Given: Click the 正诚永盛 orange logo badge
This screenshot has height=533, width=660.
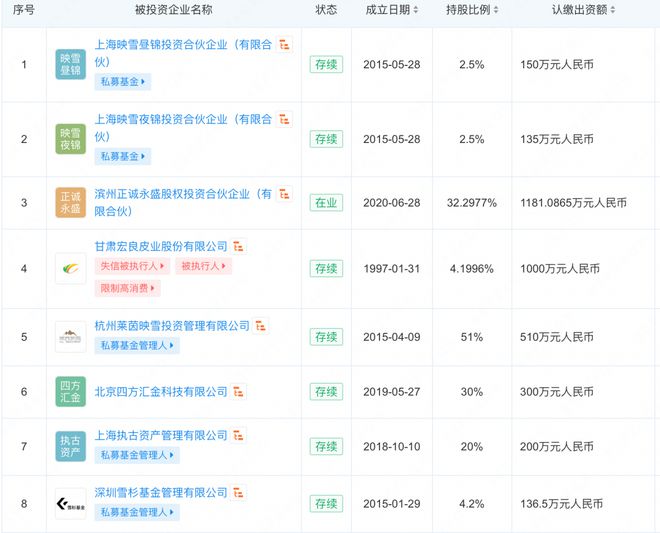Looking at the screenshot, I should (x=71, y=203).
